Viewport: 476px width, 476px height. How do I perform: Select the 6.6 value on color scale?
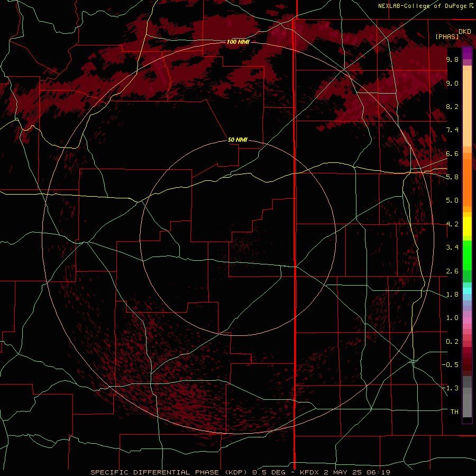452,153
